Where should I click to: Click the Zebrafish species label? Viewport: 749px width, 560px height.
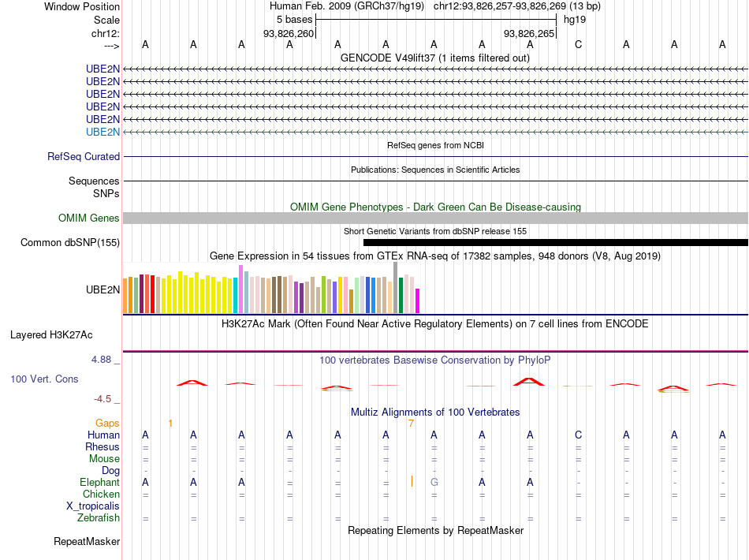coord(99,517)
